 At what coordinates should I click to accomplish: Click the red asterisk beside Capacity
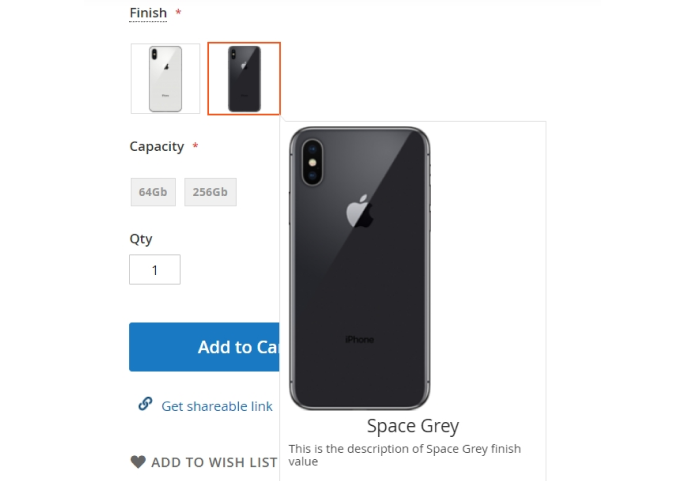(195, 147)
